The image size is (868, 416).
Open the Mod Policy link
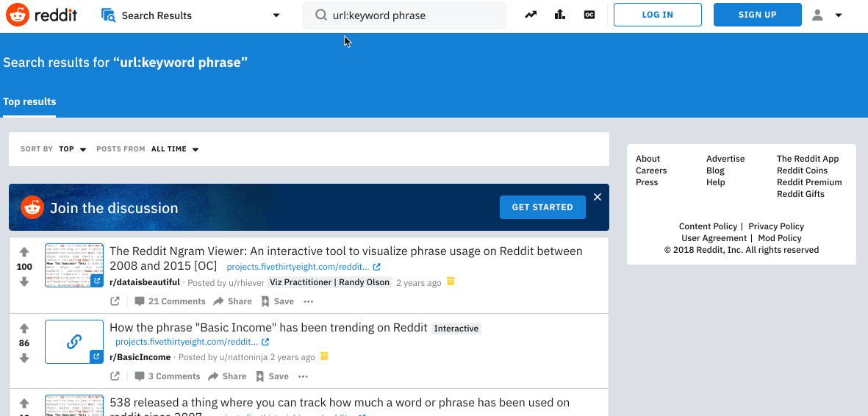(x=779, y=238)
